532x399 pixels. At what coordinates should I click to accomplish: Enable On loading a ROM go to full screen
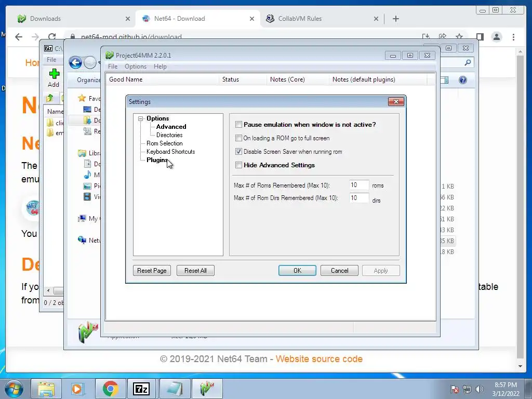tap(238, 138)
